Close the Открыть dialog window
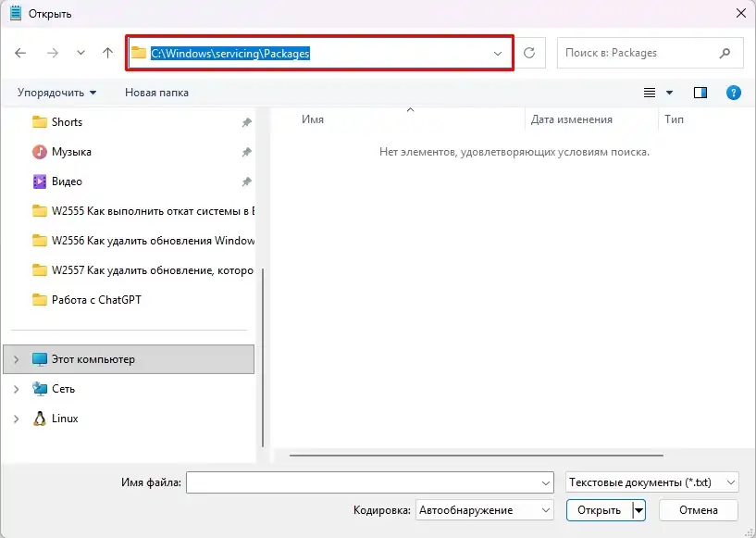Viewport: 756px width, 538px height. pos(741,13)
